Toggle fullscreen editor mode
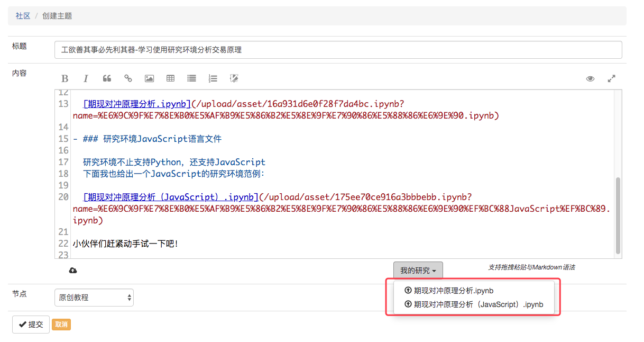This screenshot has height=342, width=644. click(611, 78)
